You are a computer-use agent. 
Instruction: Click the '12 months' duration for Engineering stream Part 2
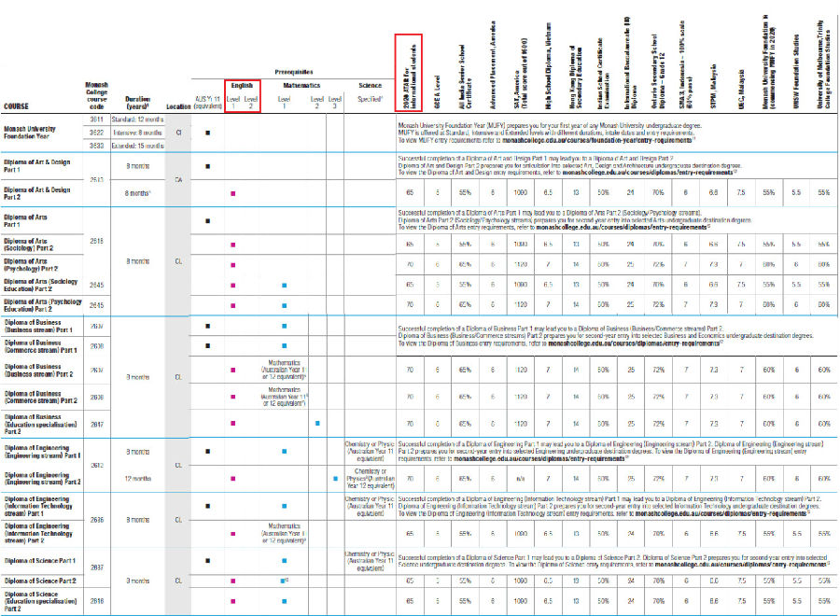pos(138,479)
